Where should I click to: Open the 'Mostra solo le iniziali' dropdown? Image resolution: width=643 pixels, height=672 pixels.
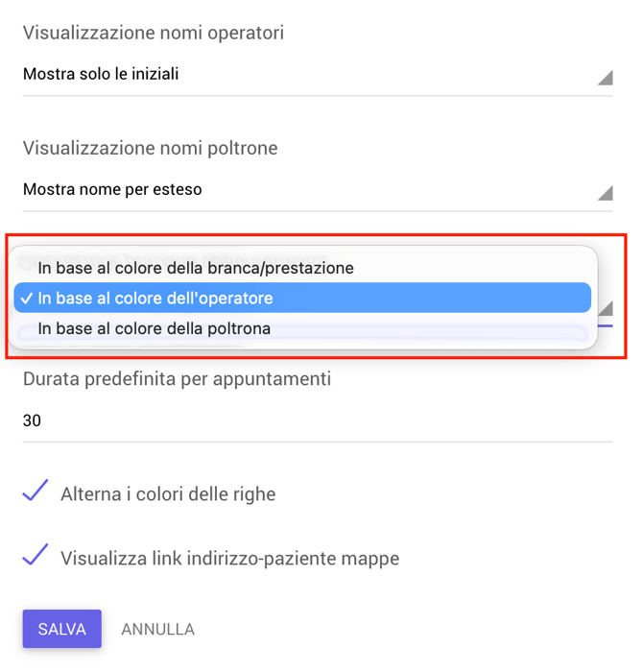point(318,75)
